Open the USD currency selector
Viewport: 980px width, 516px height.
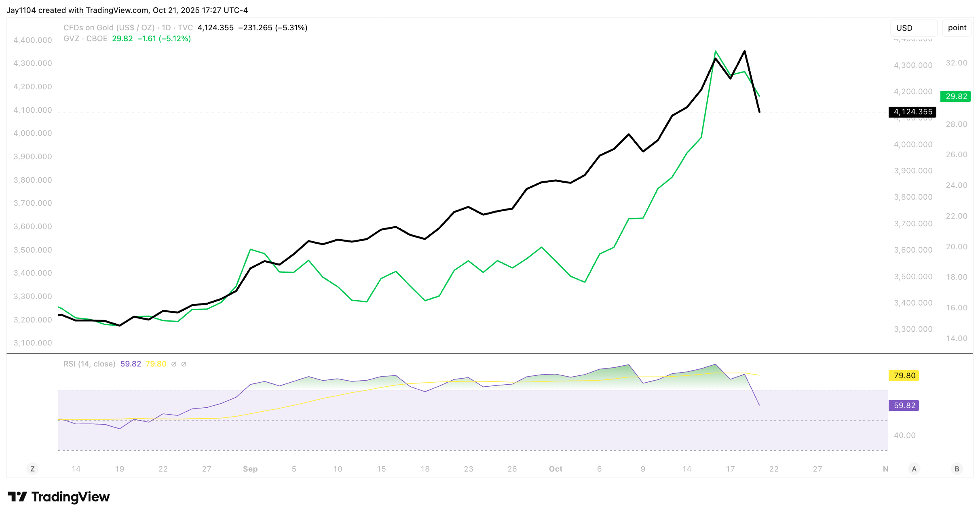(913, 28)
